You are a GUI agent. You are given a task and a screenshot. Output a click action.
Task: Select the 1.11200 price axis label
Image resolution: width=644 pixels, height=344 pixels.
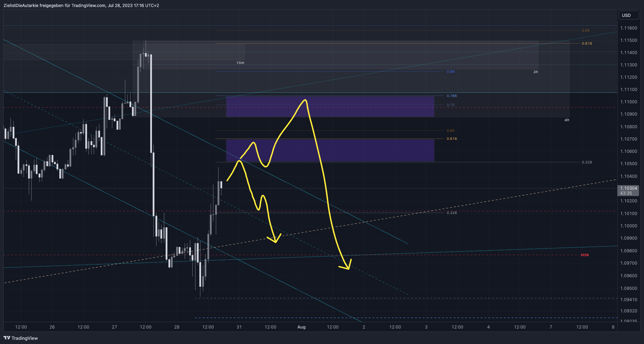629,77
